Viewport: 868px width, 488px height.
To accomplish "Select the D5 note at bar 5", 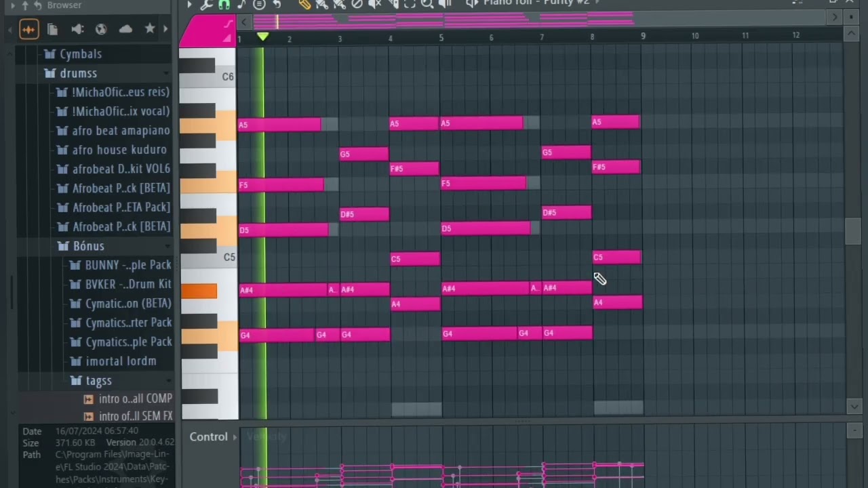I will point(486,228).
